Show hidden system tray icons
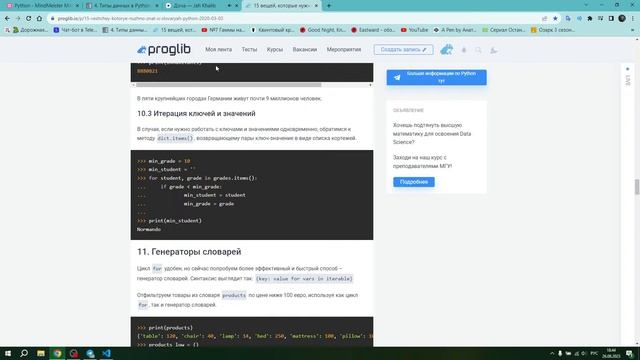Screen dimensions: 640x360 pos(552,353)
